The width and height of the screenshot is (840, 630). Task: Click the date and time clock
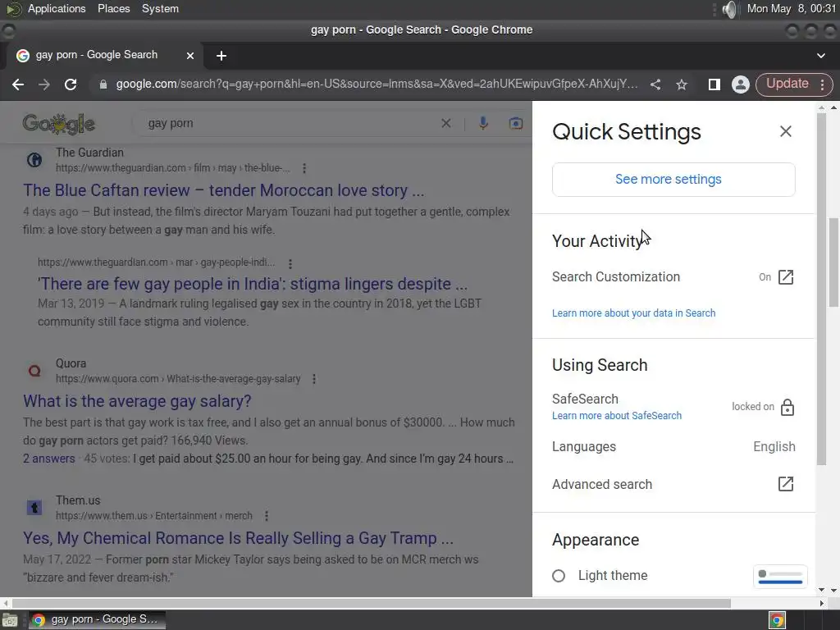coord(792,8)
